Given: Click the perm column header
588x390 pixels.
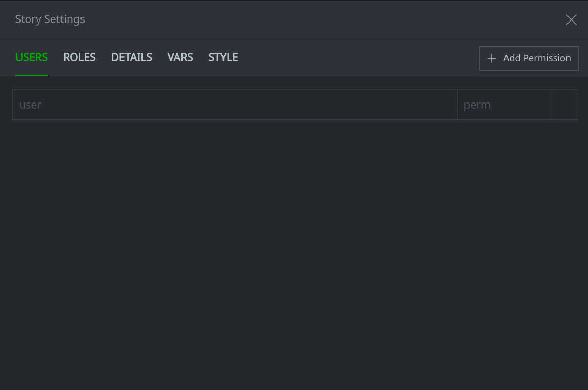Looking at the screenshot, I should point(503,105).
